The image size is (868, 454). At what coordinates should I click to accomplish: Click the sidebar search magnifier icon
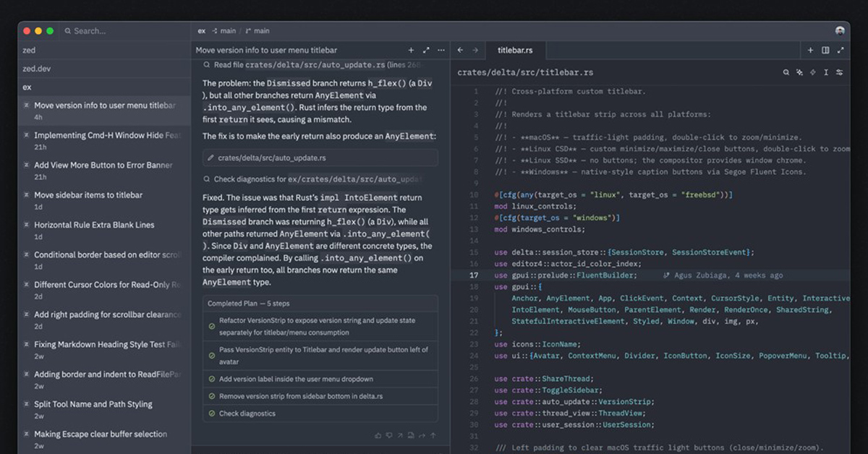[68, 31]
